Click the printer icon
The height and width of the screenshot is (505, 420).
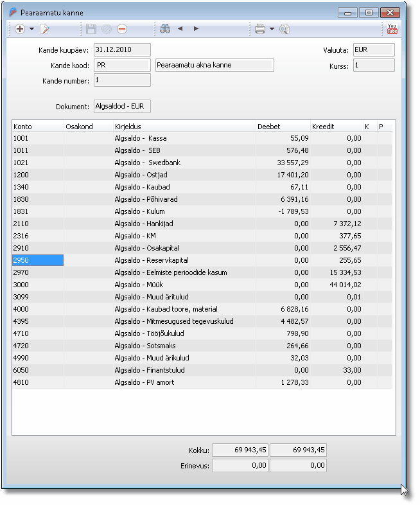[260, 29]
